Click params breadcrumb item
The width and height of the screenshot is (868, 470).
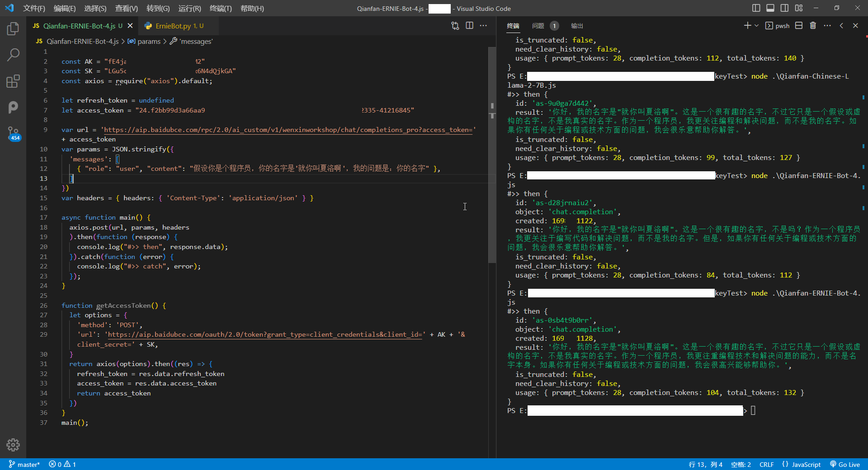click(149, 41)
